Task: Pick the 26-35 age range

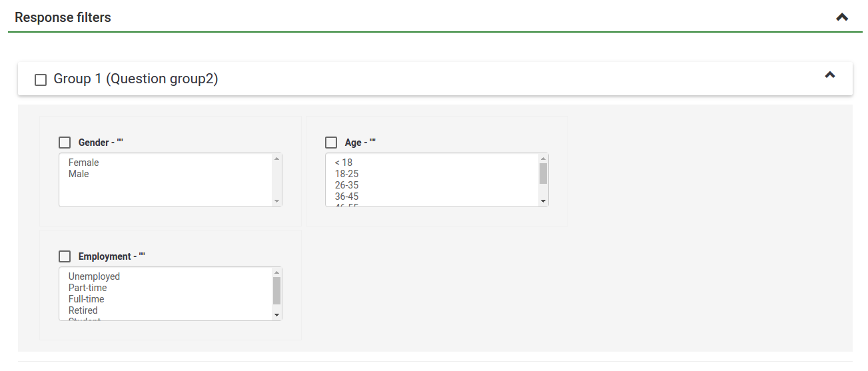Action: coord(346,185)
